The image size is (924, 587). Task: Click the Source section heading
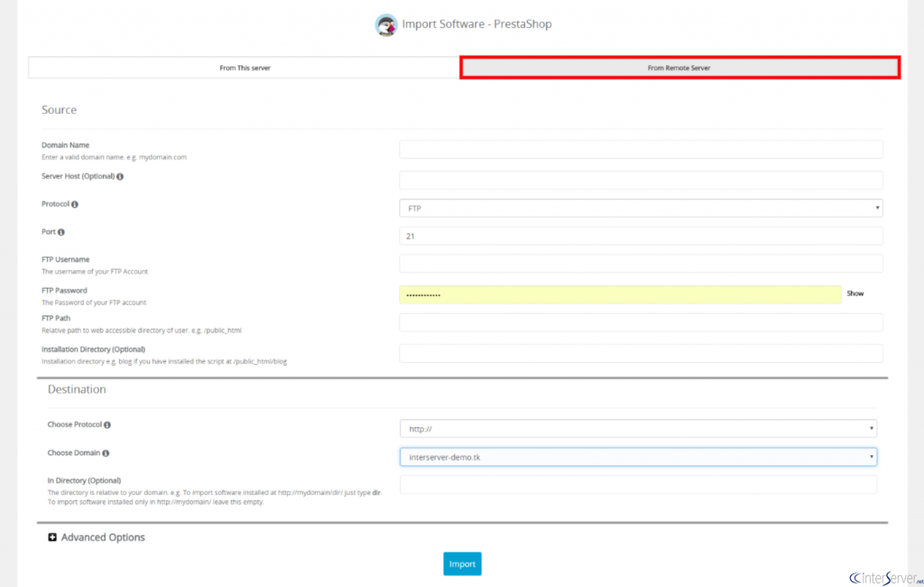pos(59,110)
